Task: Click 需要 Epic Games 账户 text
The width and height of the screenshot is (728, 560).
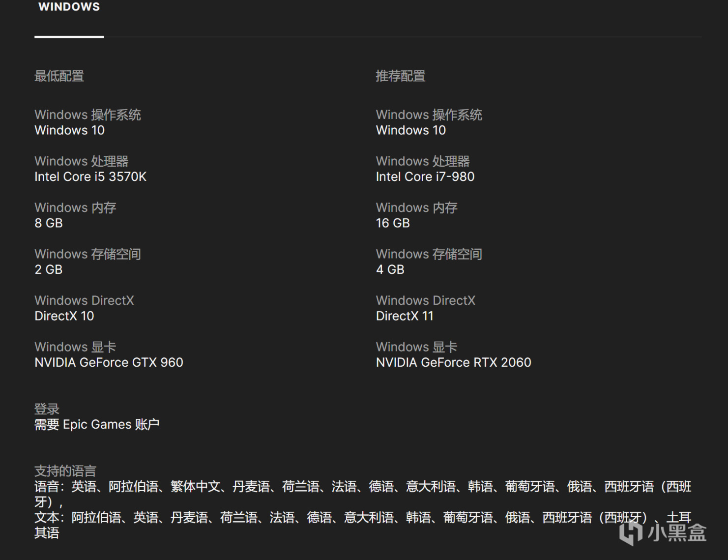Action: [x=97, y=424]
